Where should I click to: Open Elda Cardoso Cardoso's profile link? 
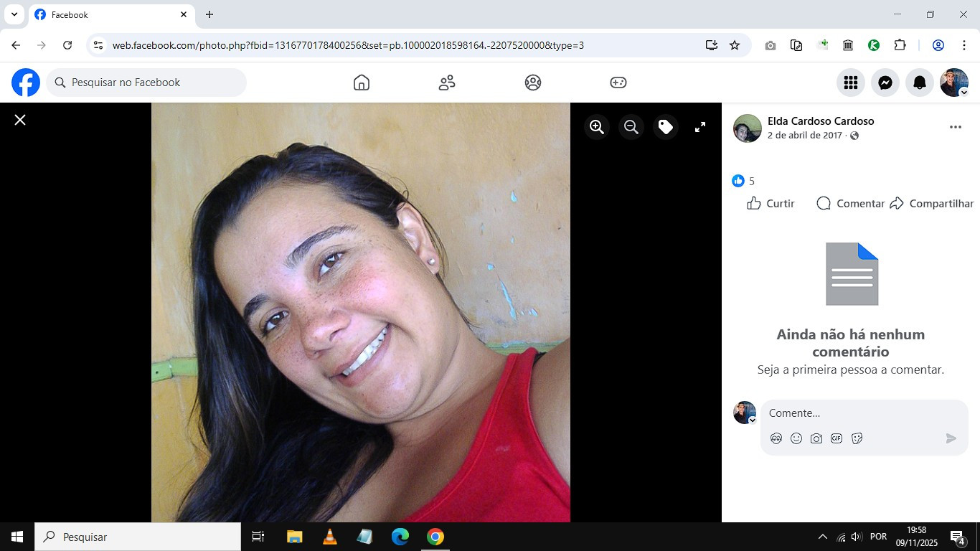pos(821,121)
